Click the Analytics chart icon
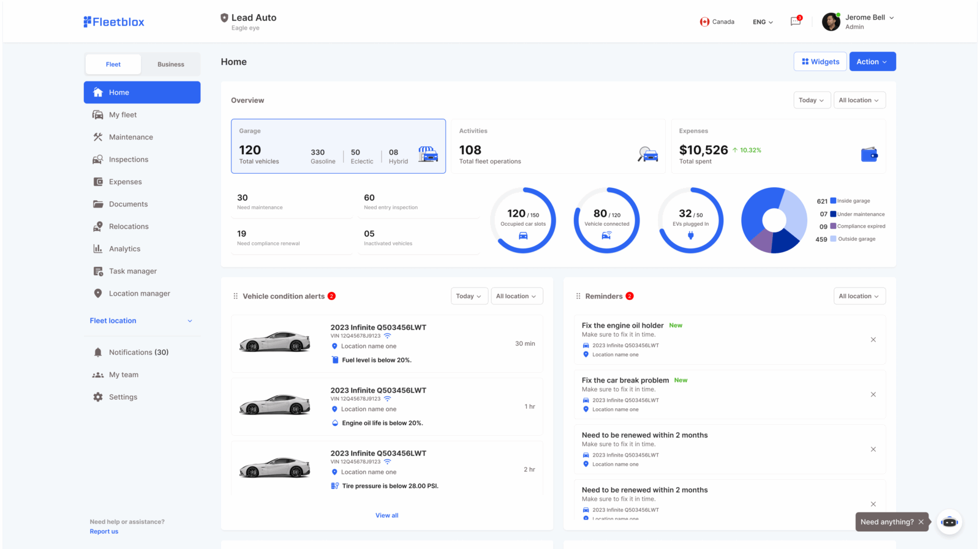Image resolution: width=980 pixels, height=549 pixels. coord(98,248)
